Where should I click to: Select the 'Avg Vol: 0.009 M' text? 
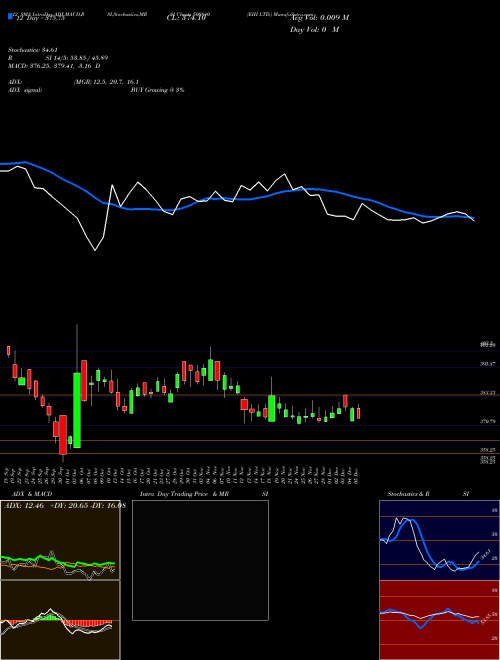(319, 18)
